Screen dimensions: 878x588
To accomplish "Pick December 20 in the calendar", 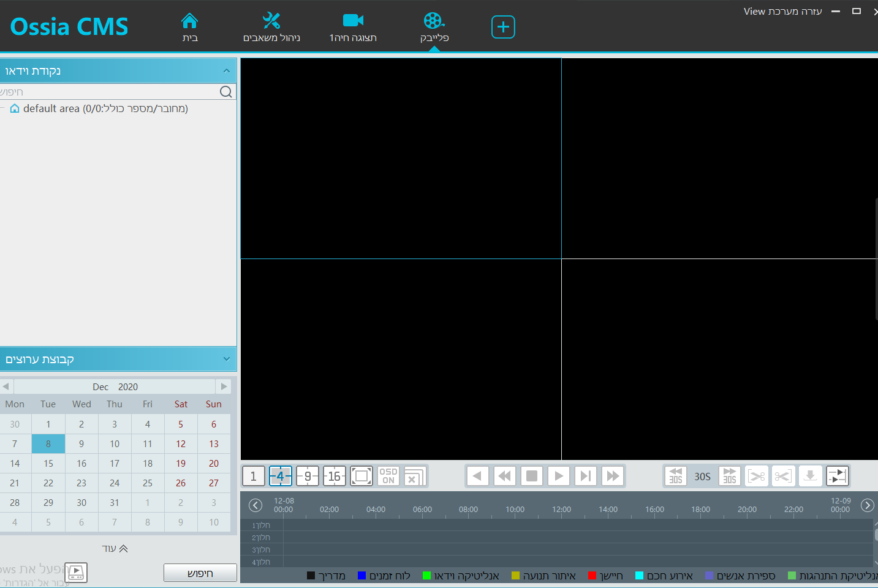I will [214, 463].
